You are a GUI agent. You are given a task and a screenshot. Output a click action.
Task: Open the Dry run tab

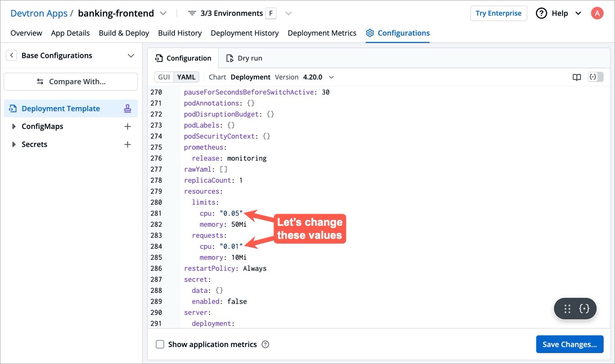coord(244,58)
